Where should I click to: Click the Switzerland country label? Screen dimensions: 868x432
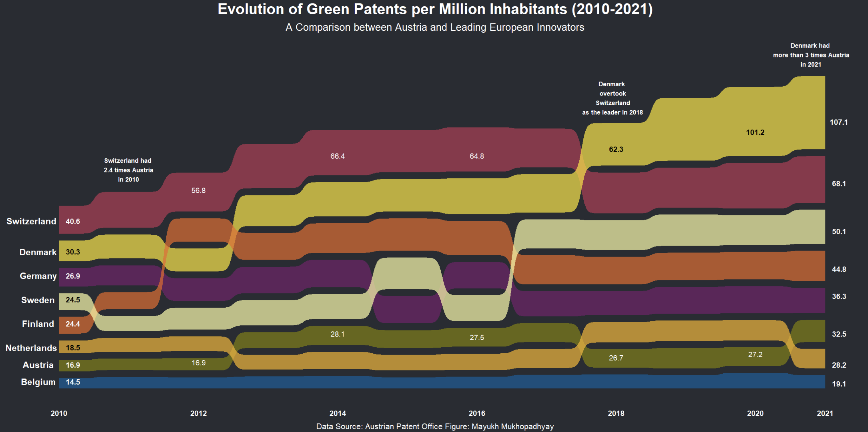click(31, 221)
